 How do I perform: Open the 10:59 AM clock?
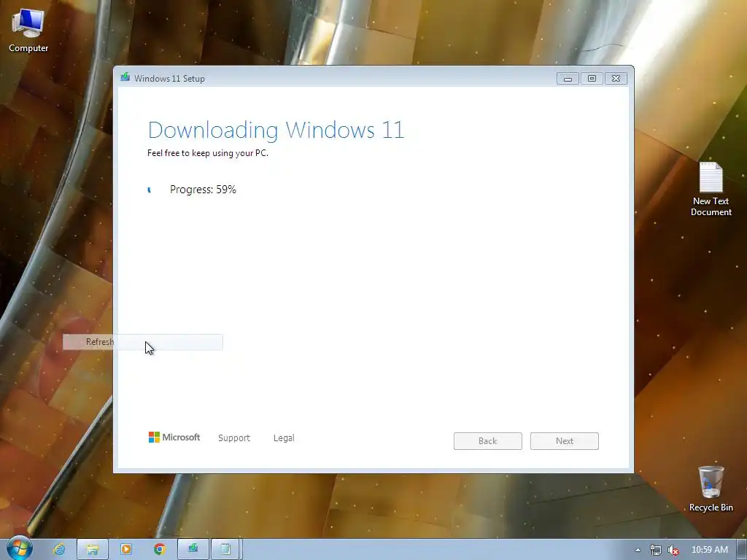coord(709,550)
